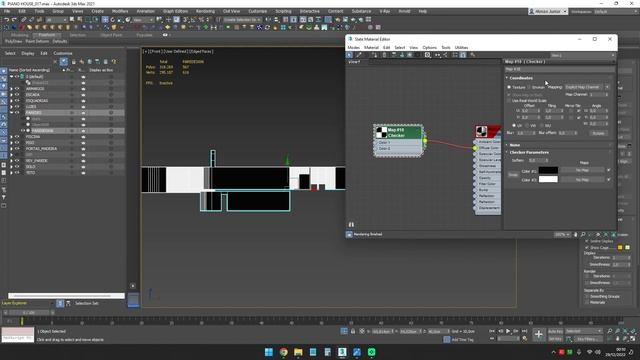
Task: Expand the TETO layer tree
Action: coord(11,173)
